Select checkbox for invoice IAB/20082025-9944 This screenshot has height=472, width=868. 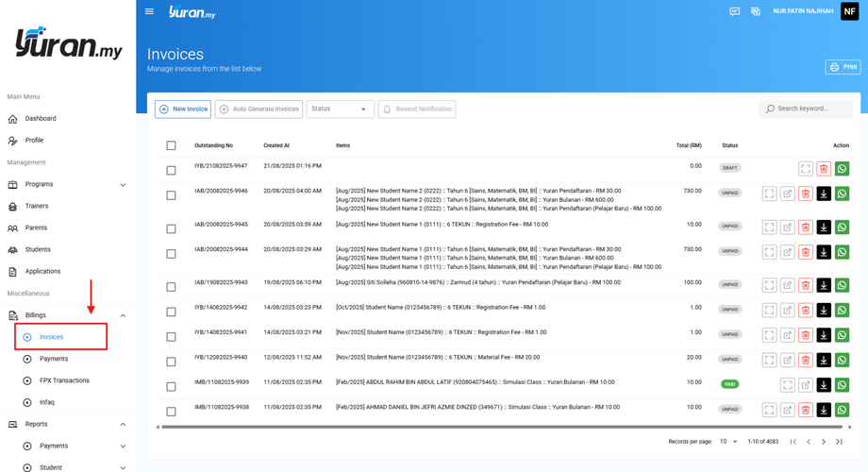point(171,254)
